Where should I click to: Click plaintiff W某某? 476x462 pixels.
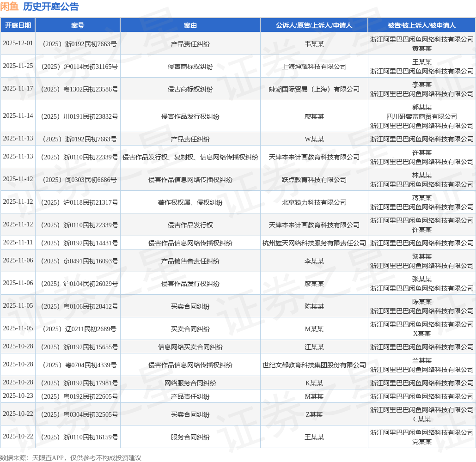[314, 139]
